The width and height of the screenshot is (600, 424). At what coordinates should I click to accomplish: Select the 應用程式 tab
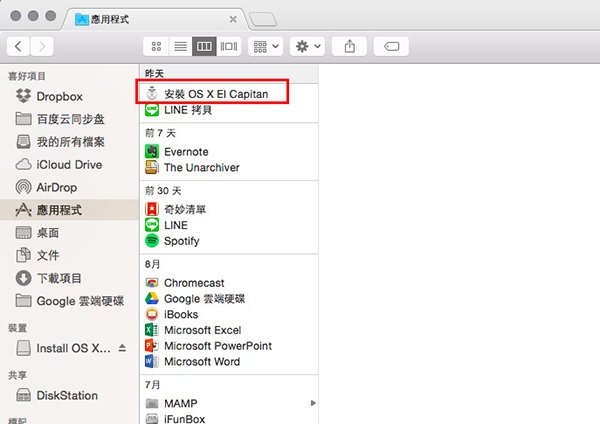click(x=153, y=19)
